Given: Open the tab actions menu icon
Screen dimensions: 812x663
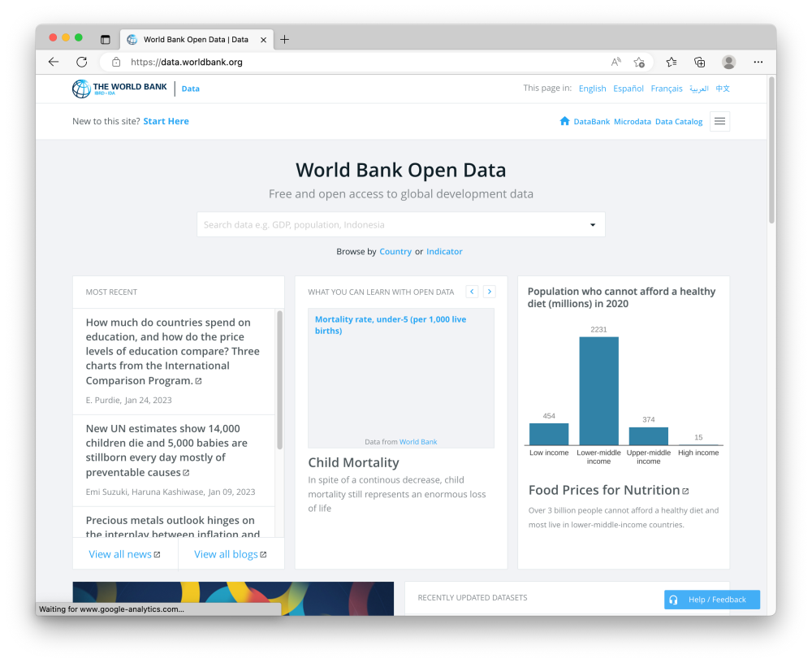Looking at the screenshot, I should tap(105, 39).
